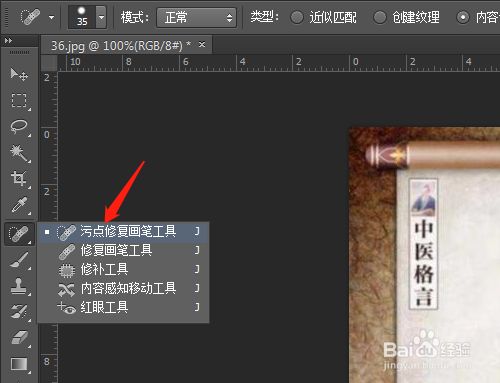
Task: Open the brush size 35 picker dropdown
Action: [101, 17]
